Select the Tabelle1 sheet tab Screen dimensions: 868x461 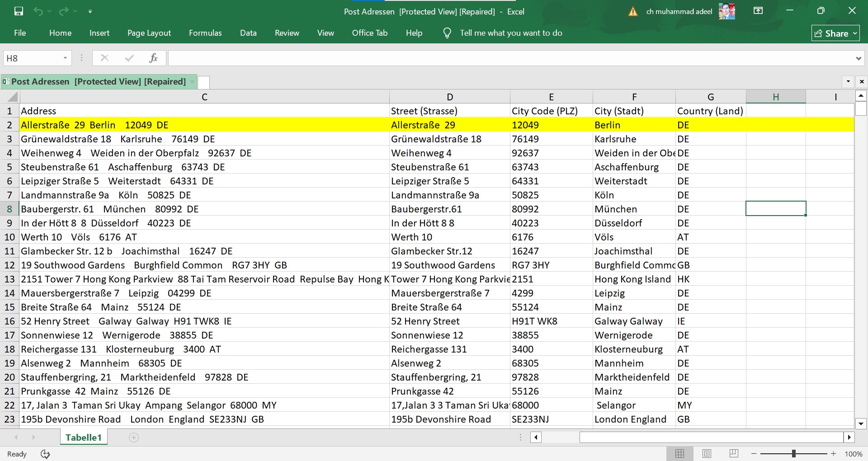tap(84, 437)
